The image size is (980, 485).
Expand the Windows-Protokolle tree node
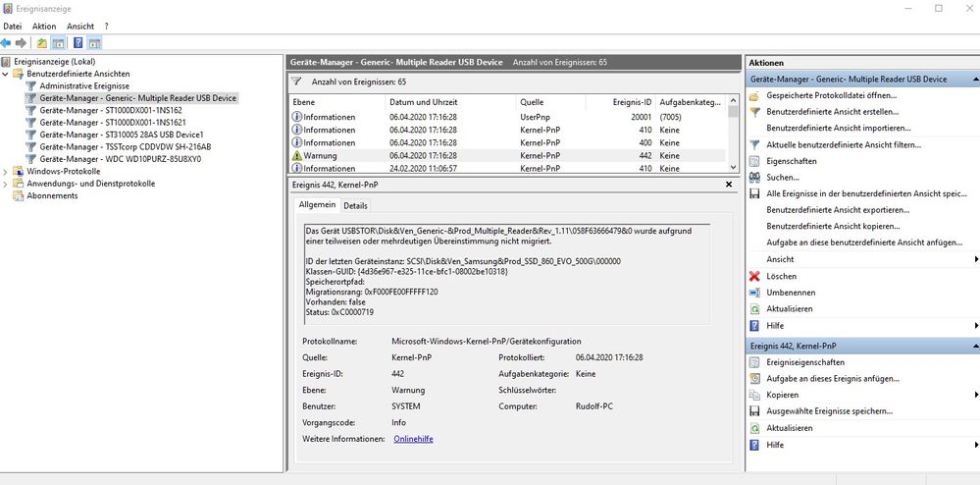click(7, 171)
